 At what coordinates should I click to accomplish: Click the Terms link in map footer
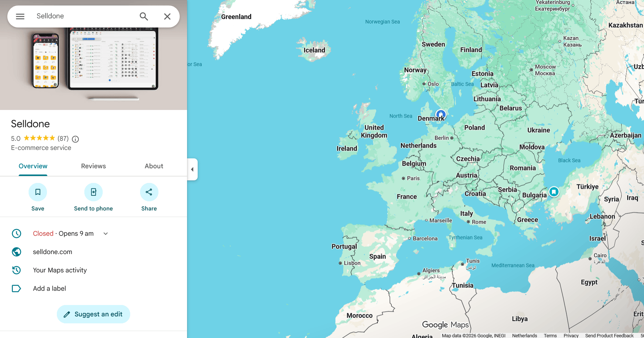point(550,335)
